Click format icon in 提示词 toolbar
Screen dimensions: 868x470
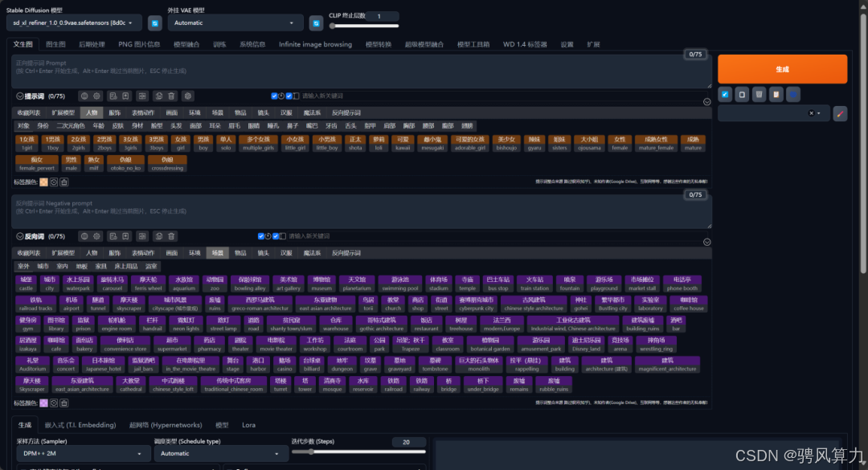point(142,96)
